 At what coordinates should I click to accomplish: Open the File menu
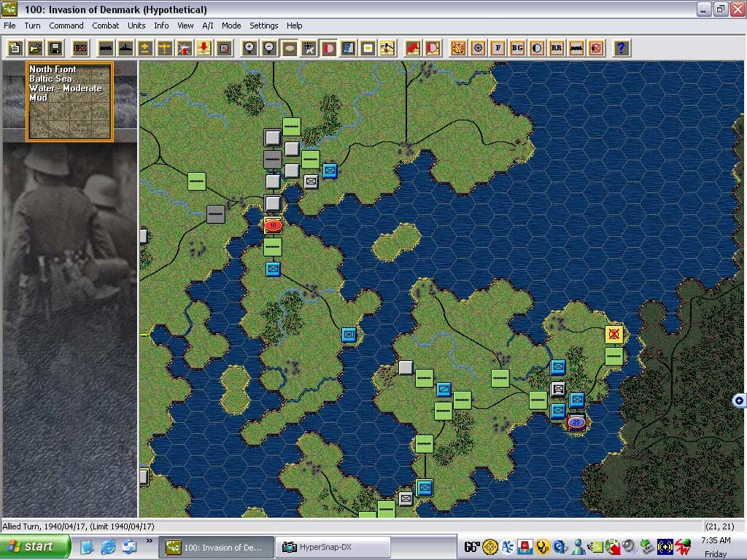click(x=9, y=26)
